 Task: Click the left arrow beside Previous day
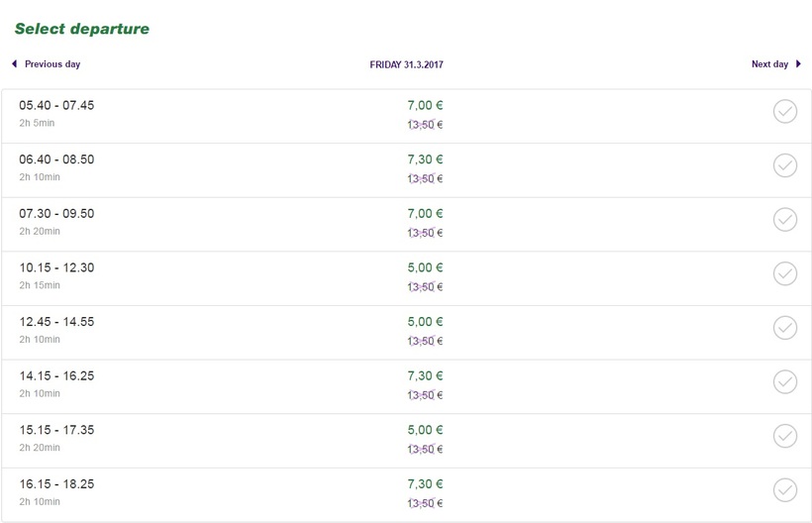14,64
